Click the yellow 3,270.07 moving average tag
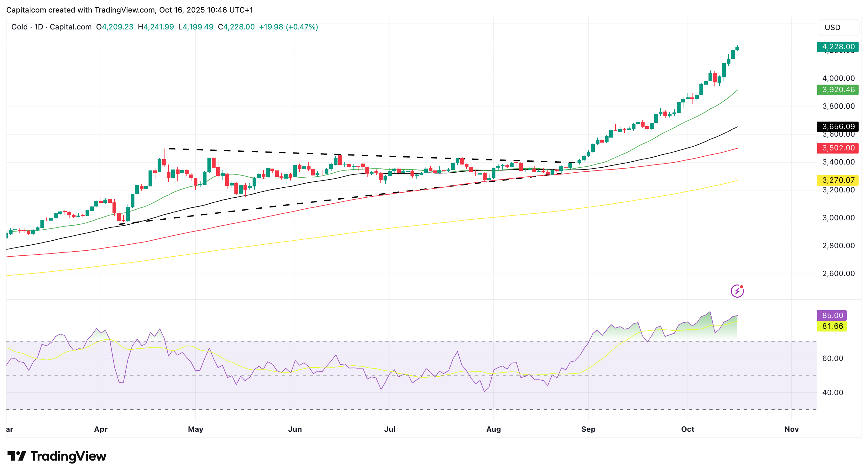868x475 pixels. (838, 180)
